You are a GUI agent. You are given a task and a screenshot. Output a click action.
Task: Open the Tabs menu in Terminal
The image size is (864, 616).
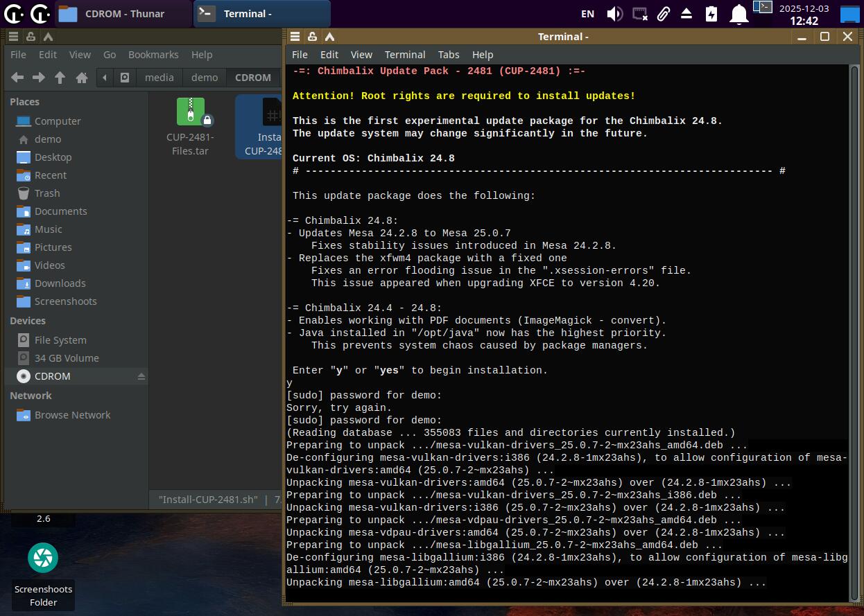tap(449, 55)
